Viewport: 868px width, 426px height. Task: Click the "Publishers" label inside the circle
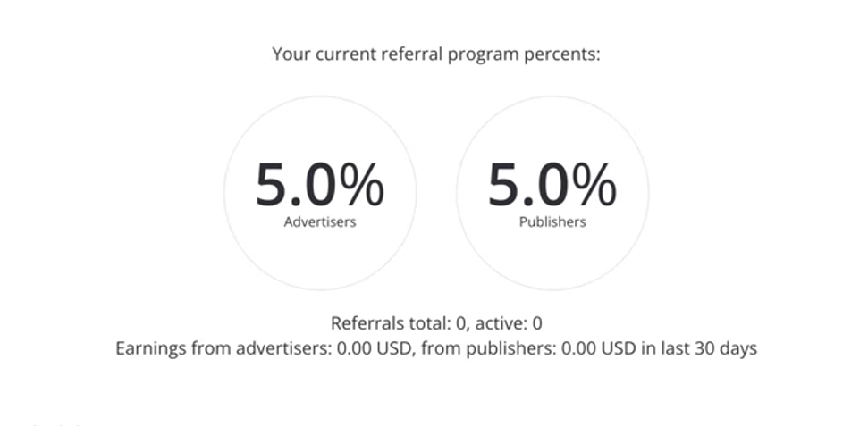pyautogui.click(x=552, y=222)
